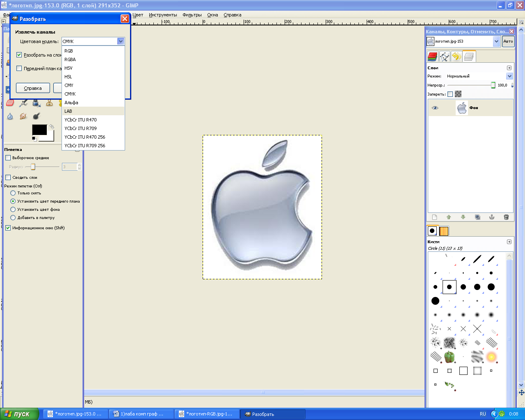
Task: Delete layer using trash icon
Action: click(x=506, y=217)
